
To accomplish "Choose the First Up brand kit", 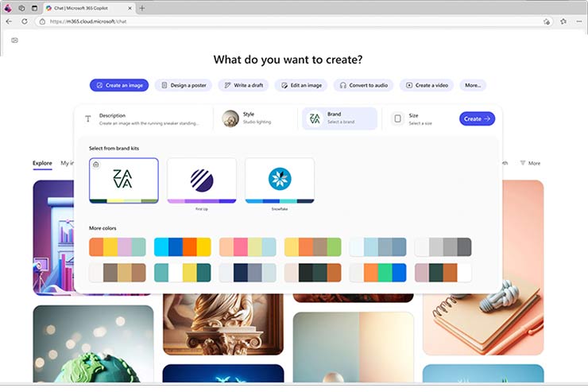I will click(201, 180).
